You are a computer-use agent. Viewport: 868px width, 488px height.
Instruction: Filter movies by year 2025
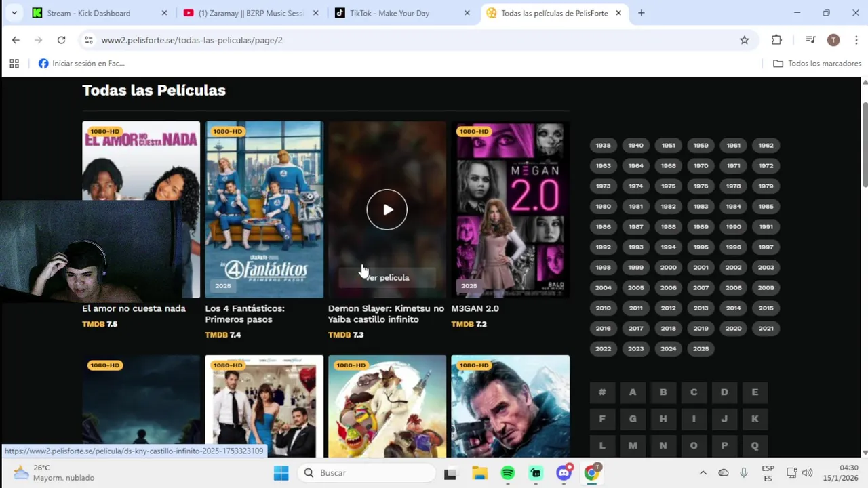701,348
